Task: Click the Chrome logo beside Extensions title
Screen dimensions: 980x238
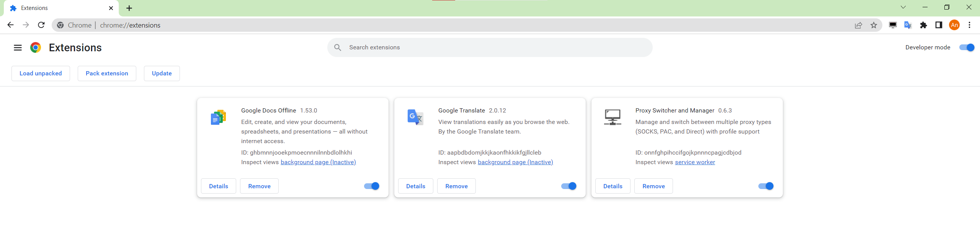Action: (36, 47)
